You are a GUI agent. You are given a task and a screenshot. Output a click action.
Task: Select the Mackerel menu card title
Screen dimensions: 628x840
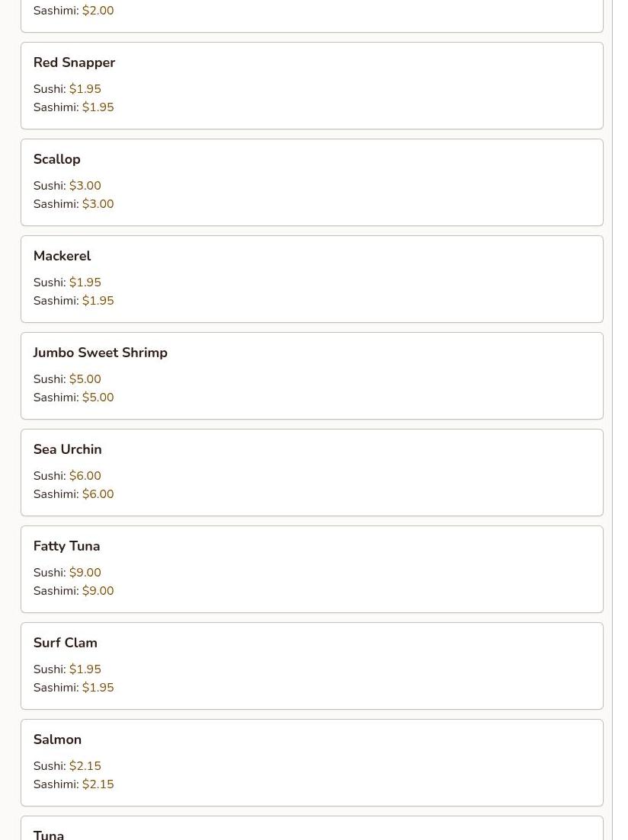[62, 256]
